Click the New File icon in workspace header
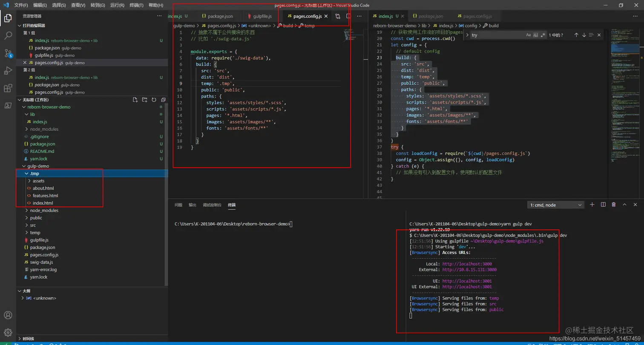The height and width of the screenshot is (345, 644). click(135, 100)
